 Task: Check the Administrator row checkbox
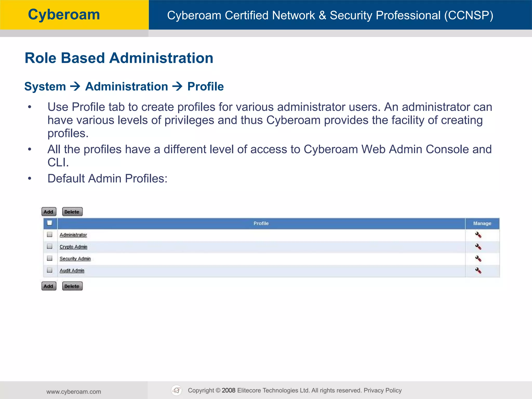pyautogui.click(x=50, y=235)
